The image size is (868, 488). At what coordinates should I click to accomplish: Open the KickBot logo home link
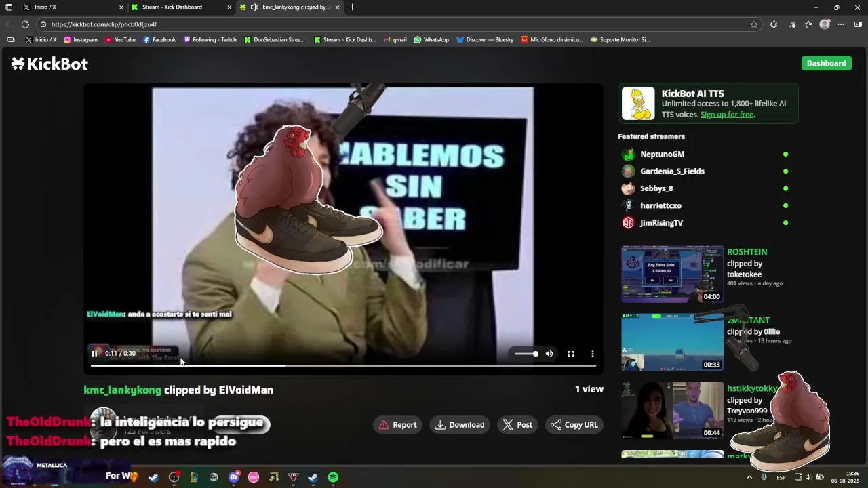(x=50, y=64)
